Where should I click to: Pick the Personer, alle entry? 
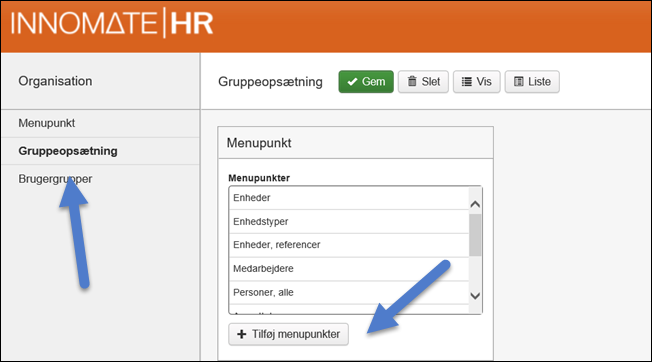click(348, 292)
